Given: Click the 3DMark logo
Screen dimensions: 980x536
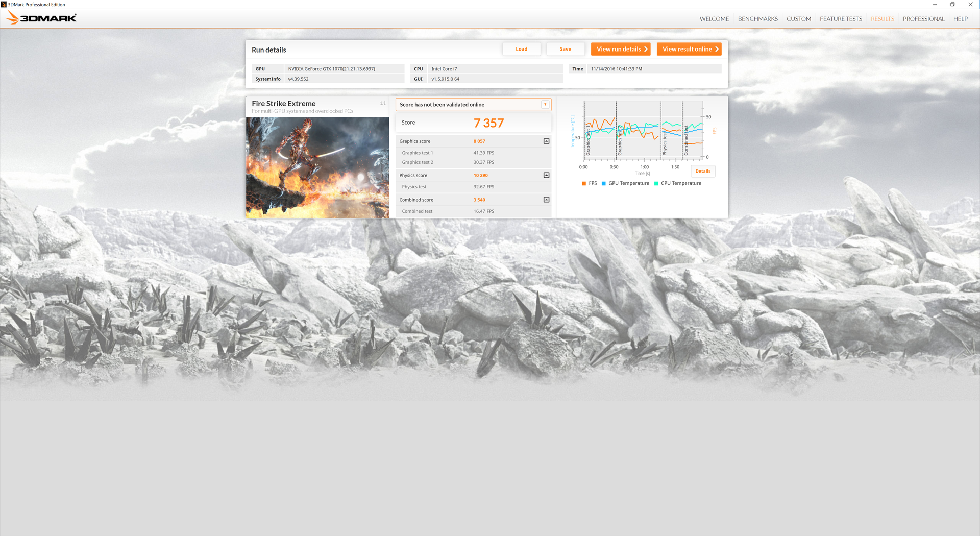Looking at the screenshot, I should tap(41, 18).
